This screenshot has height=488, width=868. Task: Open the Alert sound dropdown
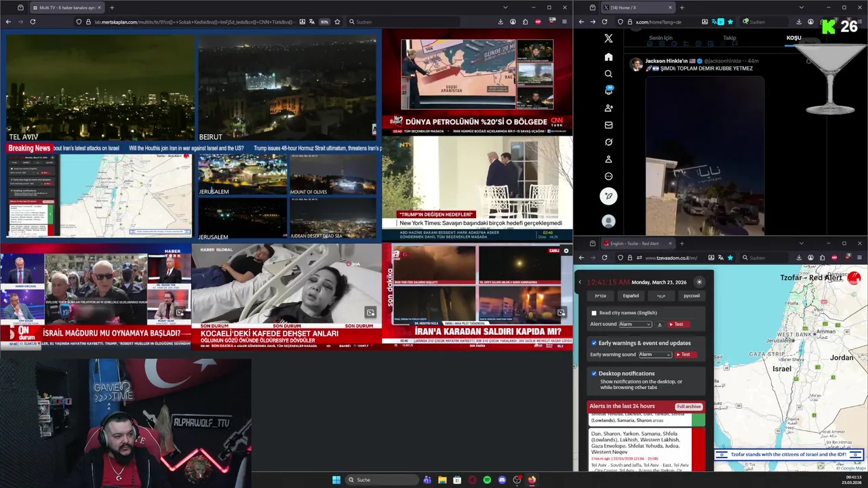(635, 325)
